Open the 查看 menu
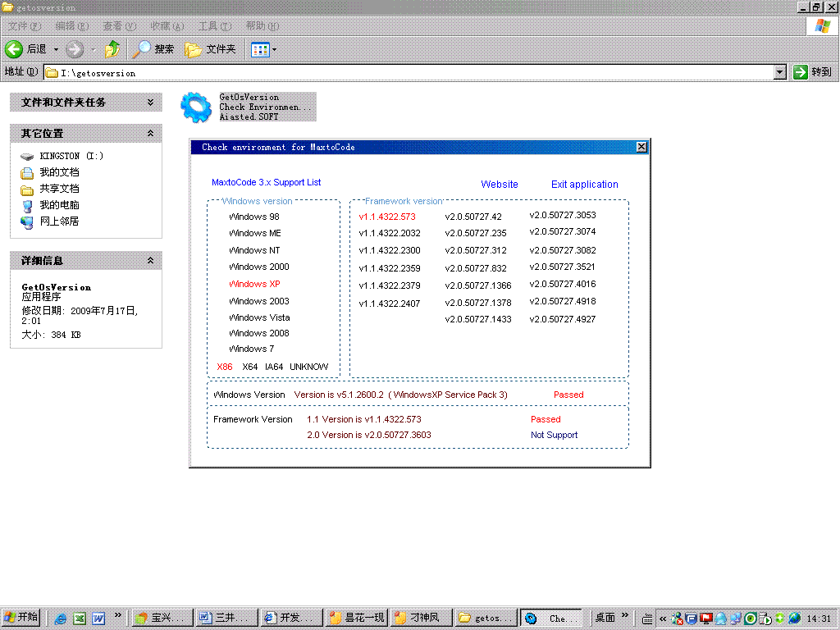The height and width of the screenshot is (630, 840). 120,25
